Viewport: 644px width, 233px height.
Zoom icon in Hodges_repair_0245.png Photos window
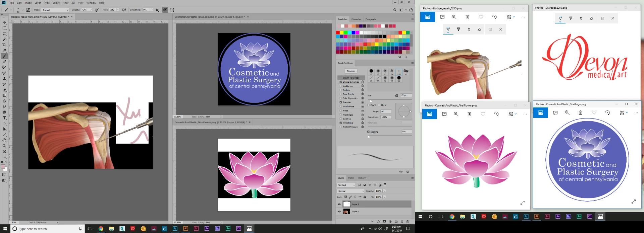(454, 17)
